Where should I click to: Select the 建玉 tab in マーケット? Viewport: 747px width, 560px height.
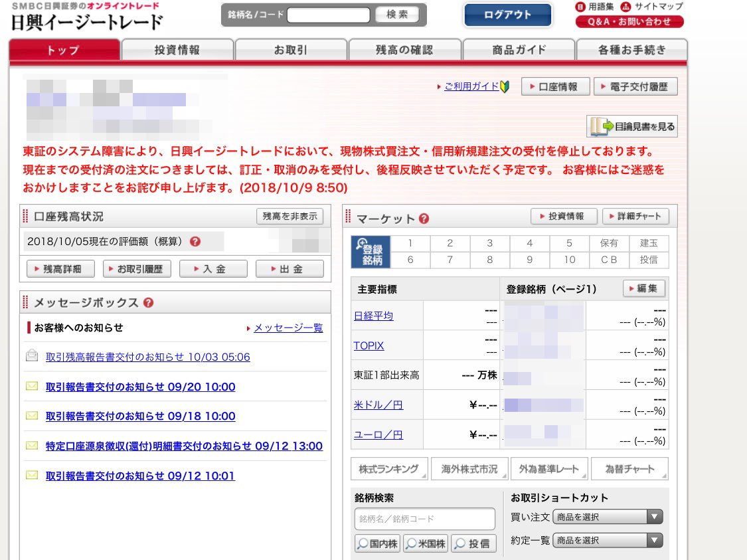649,243
